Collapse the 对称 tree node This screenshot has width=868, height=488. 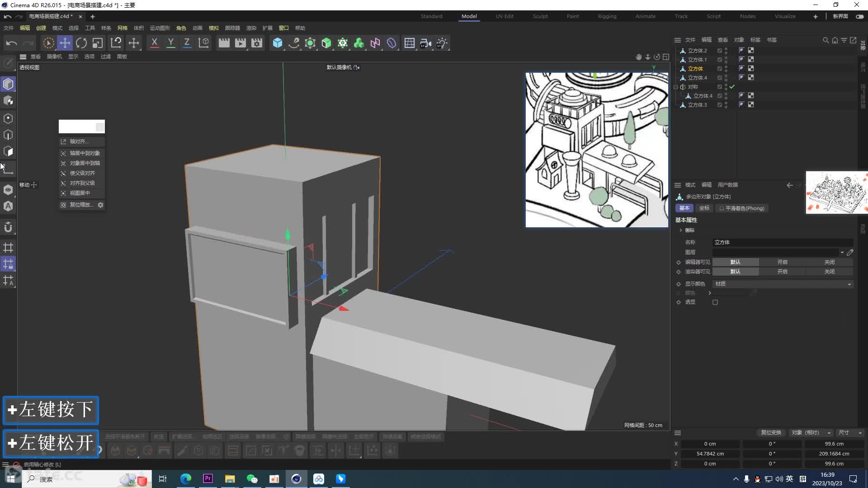pos(676,87)
